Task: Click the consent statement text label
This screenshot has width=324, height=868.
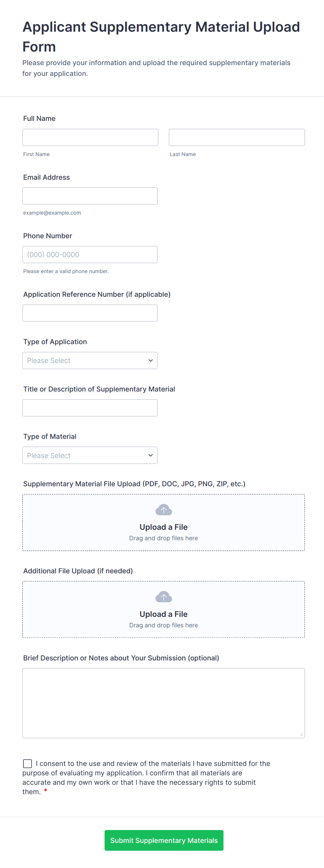Action: pos(146,777)
